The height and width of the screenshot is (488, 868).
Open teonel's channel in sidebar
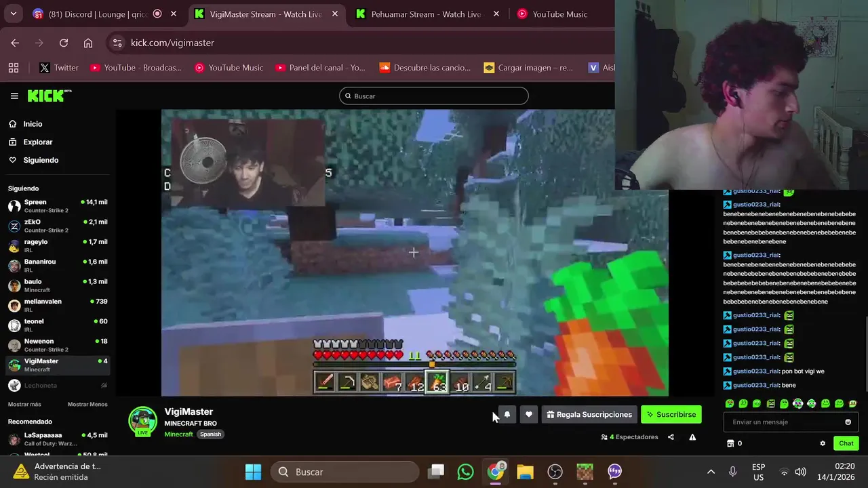[58, 325]
